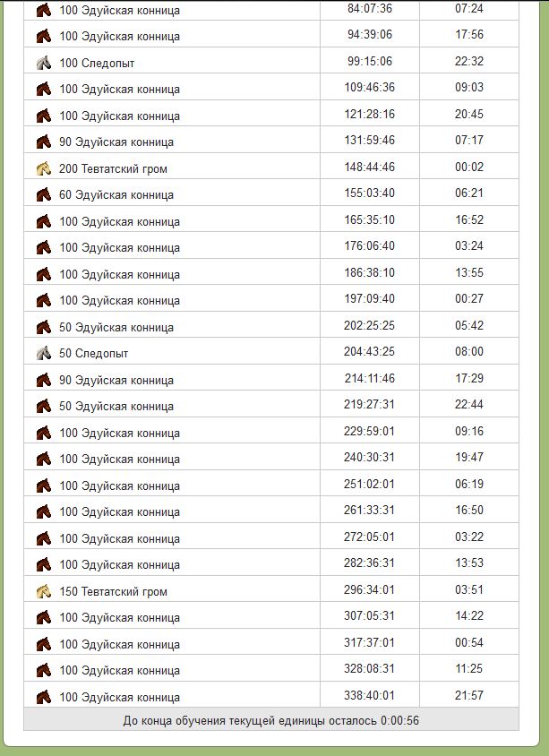The height and width of the screenshot is (756, 549).
Task: Select the cavalry icon in the 165:35:10 row
Action: pyautogui.click(x=44, y=221)
